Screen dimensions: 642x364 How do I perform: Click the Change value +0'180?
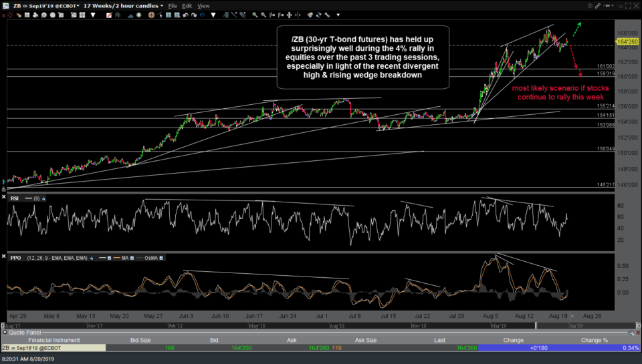(538, 348)
